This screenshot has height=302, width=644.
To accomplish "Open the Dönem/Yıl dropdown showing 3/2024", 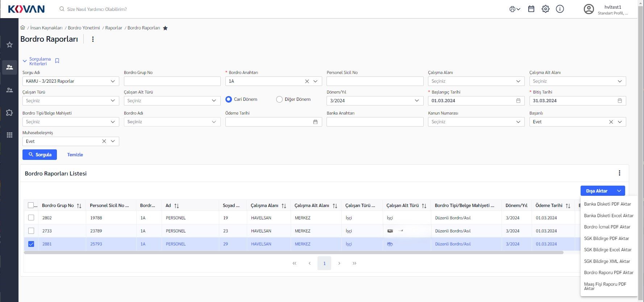I will (x=416, y=101).
